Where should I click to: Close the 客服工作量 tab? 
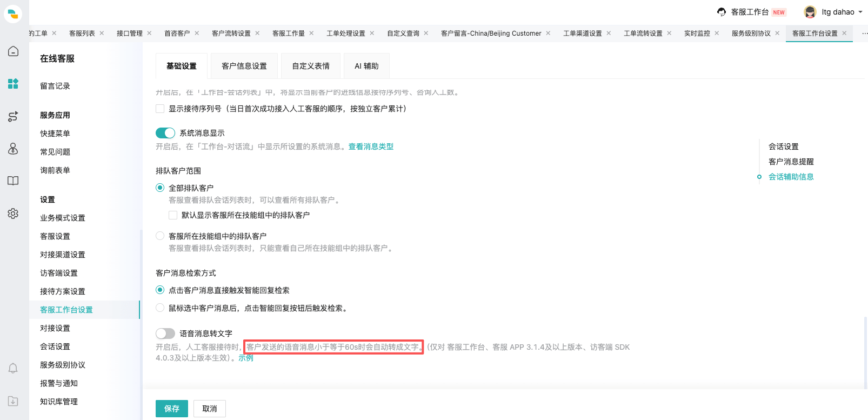click(311, 33)
